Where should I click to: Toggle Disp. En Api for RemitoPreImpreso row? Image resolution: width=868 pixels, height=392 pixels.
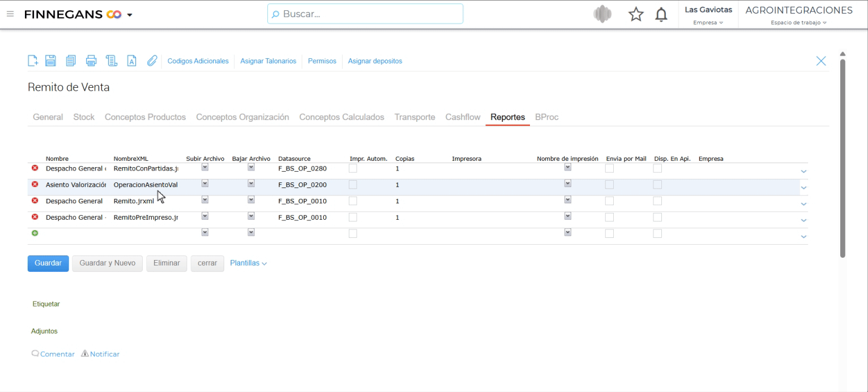[x=657, y=217]
